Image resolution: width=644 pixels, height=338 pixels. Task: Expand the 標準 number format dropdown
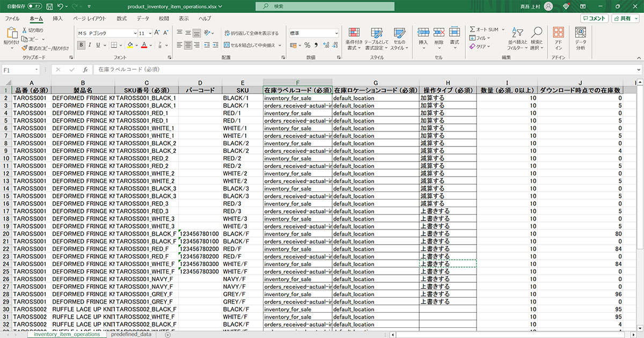(x=336, y=33)
